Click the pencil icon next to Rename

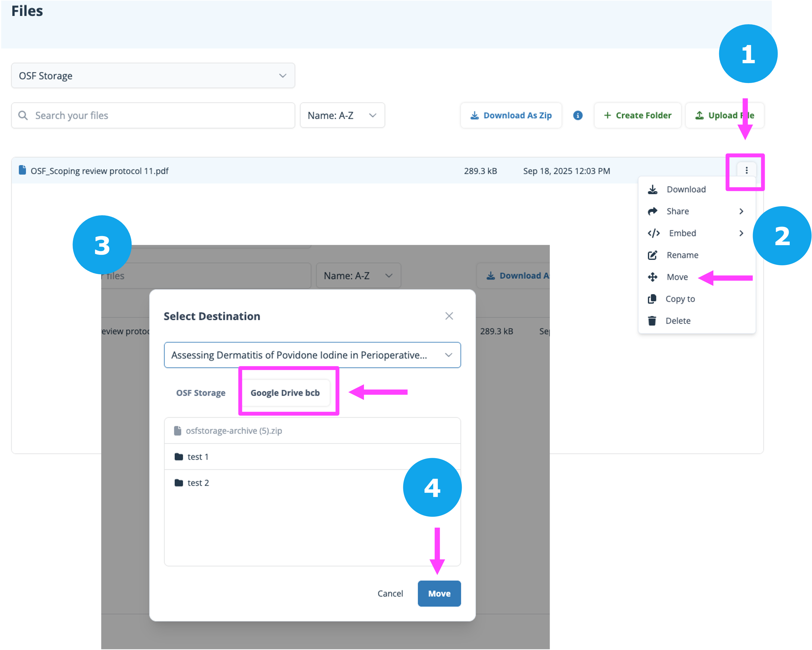pos(652,255)
